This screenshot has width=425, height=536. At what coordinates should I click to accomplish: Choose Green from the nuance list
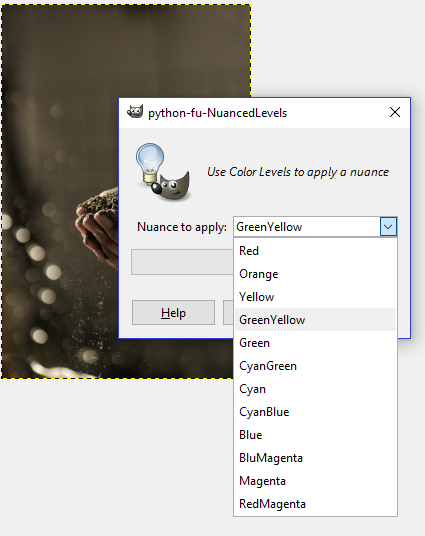pyautogui.click(x=315, y=343)
